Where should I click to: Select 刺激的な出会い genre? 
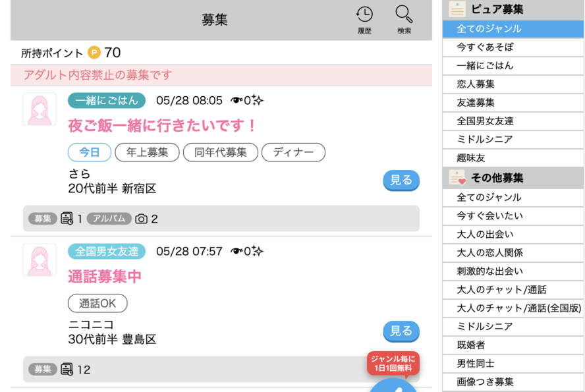[513, 271]
